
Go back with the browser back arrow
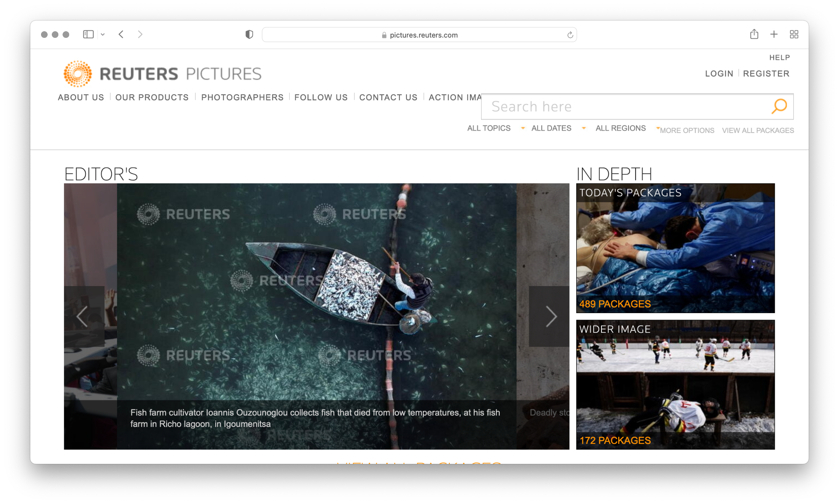[121, 35]
